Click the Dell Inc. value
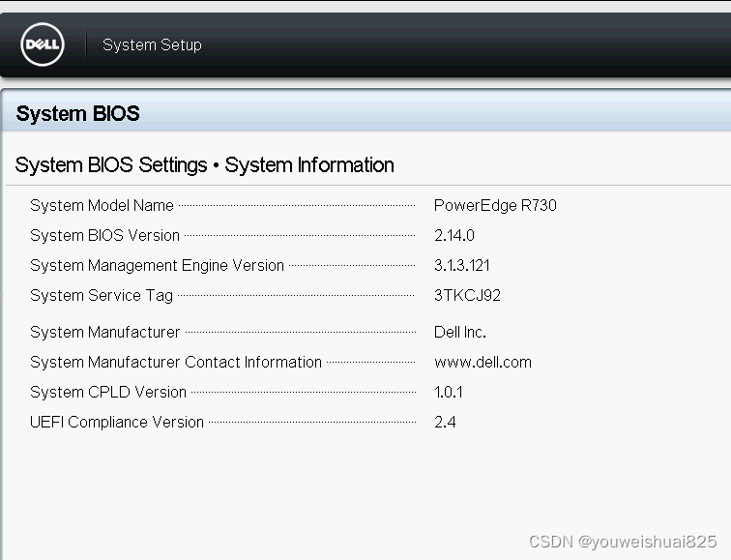This screenshot has height=560, width=731. 459,332
